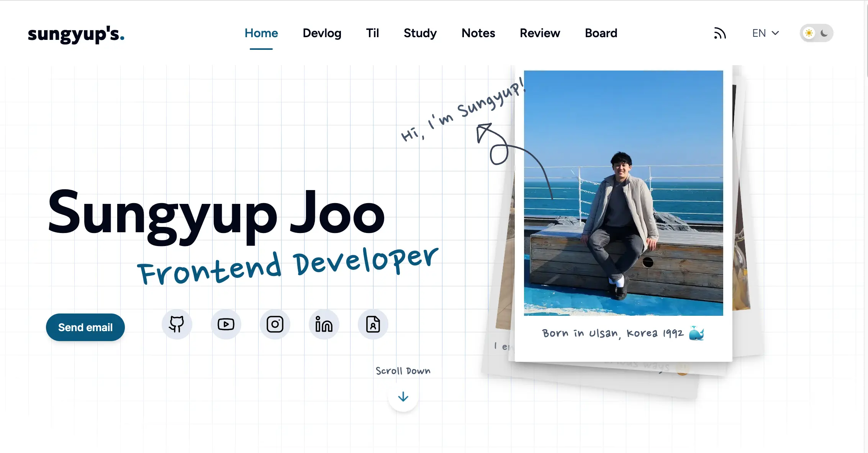Click the moon icon in theme toggle
The image size is (868, 453).
point(824,33)
